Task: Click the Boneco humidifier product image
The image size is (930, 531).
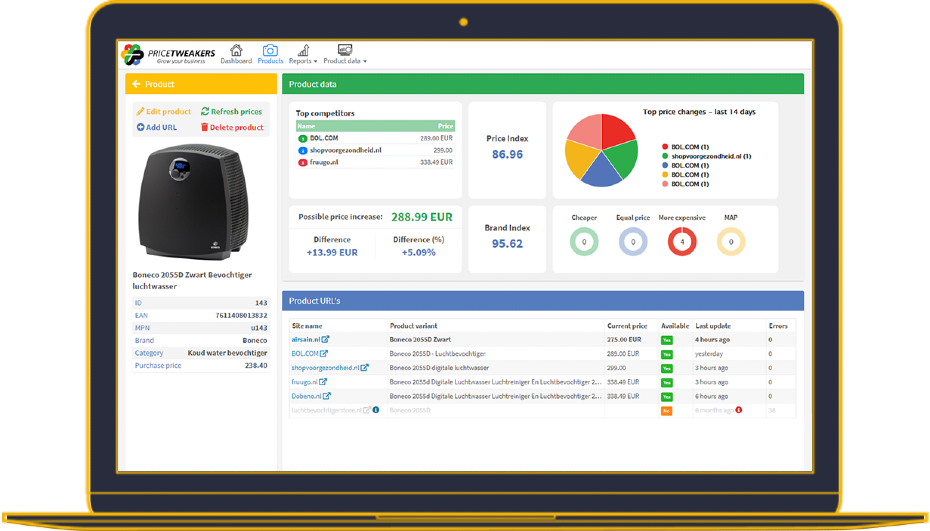Action: [x=193, y=202]
